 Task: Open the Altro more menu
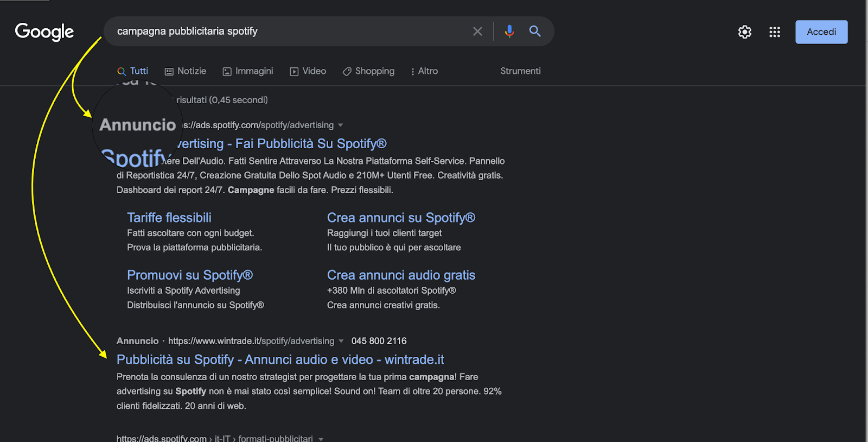click(x=424, y=71)
